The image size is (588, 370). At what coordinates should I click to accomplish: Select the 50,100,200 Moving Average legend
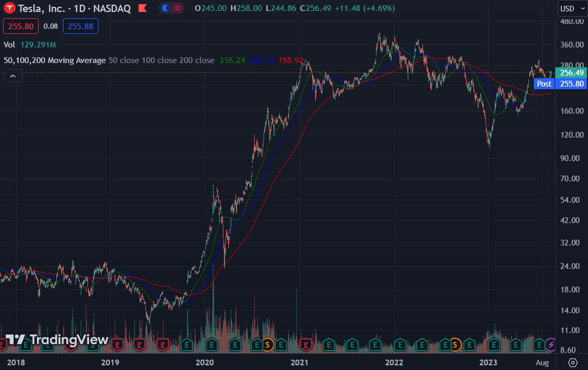tap(55, 60)
